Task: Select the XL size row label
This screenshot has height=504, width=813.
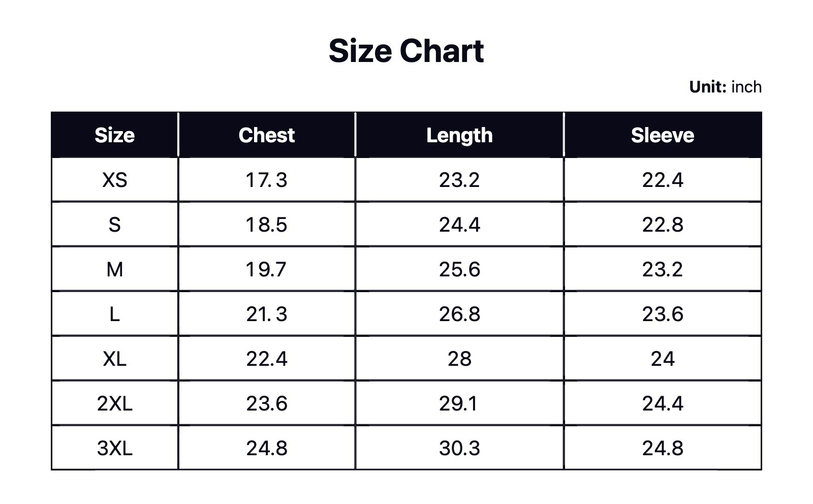Action: [x=114, y=359]
